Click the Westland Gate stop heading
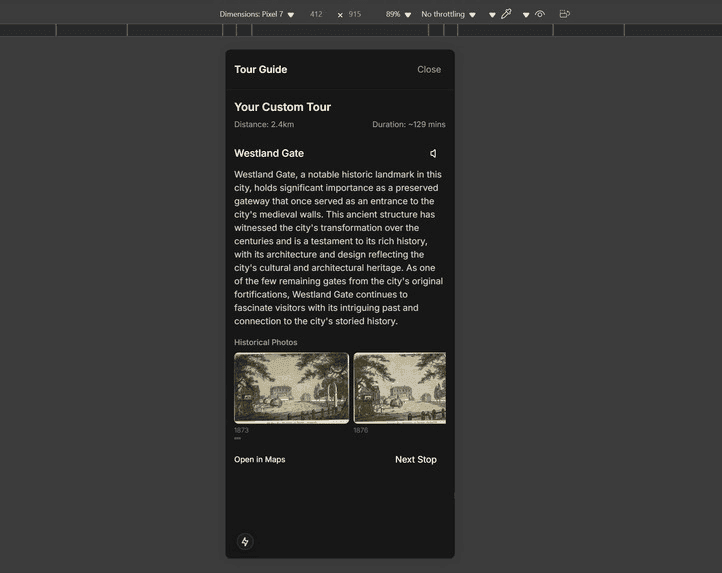 click(269, 154)
